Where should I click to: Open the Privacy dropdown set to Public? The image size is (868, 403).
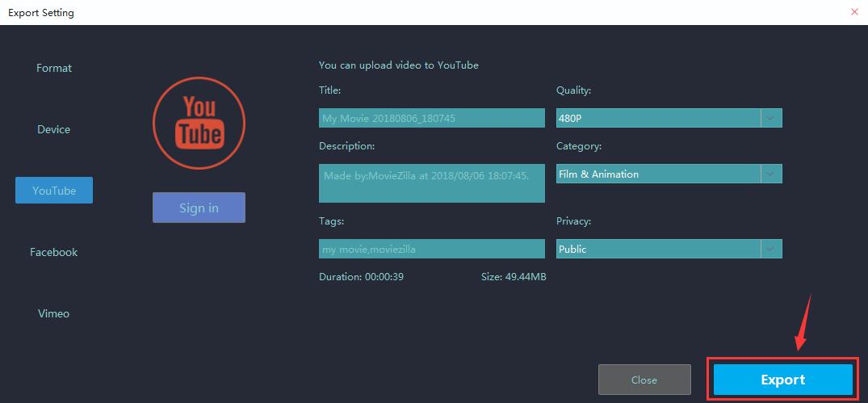pos(669,249)
